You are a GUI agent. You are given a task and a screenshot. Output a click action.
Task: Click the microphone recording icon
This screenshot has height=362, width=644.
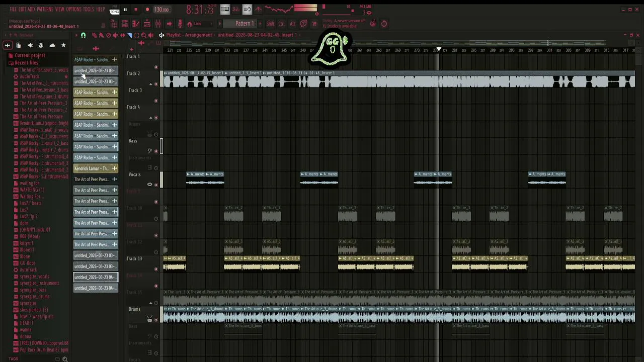coord(180,24)
